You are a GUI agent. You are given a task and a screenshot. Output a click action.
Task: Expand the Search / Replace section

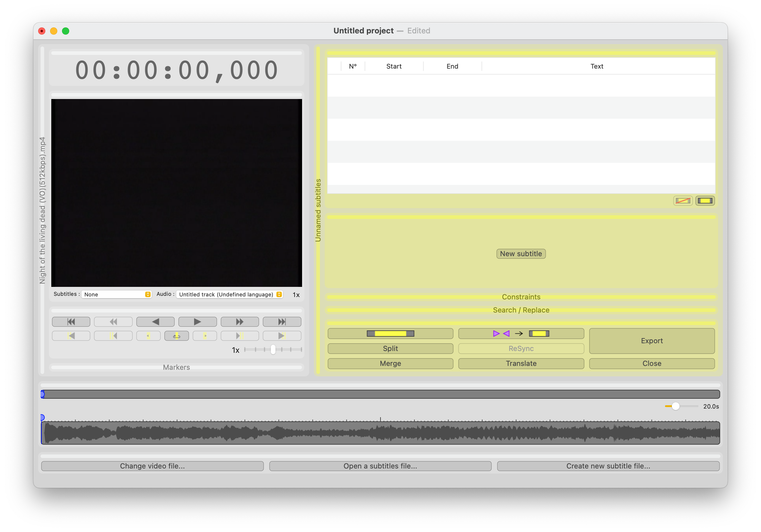pyautogui.click(x=521, y=310)
